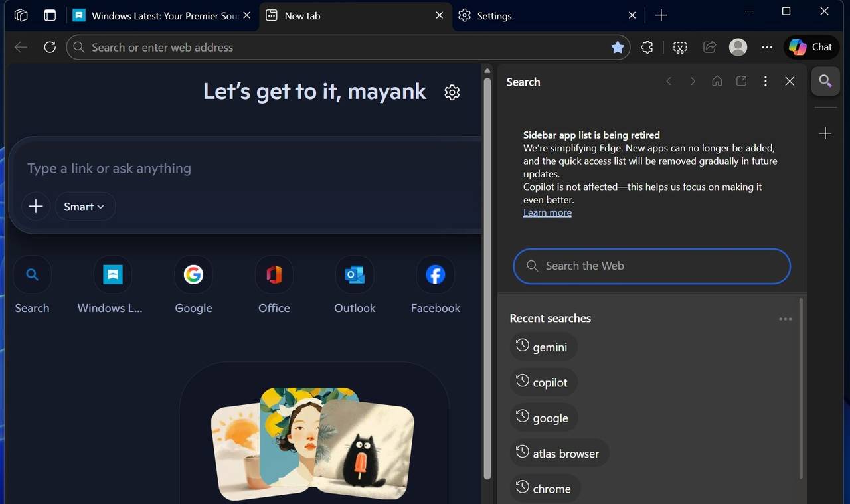The image size is (850, 504).
Task: Click the screenshot capture toolbar icon
Action: (x=679, y=47)
